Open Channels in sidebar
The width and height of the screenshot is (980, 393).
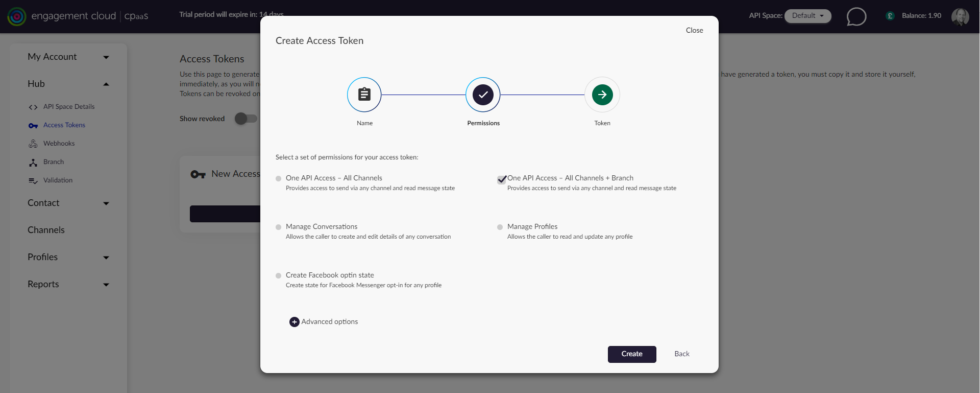click(46, 230)
